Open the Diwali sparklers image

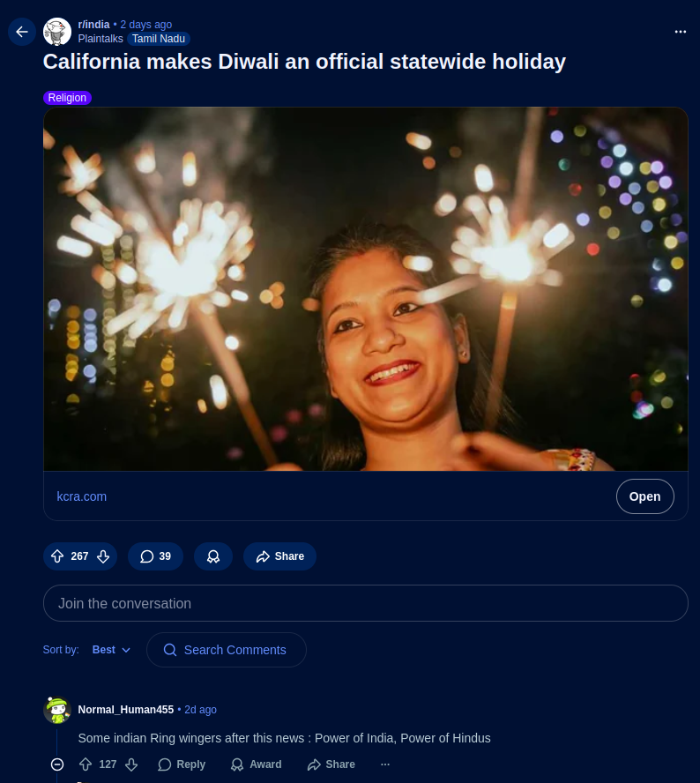click(365, 289)
